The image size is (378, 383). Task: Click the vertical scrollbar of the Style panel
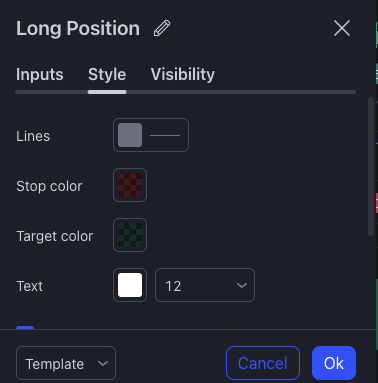(x=371, y=167)
